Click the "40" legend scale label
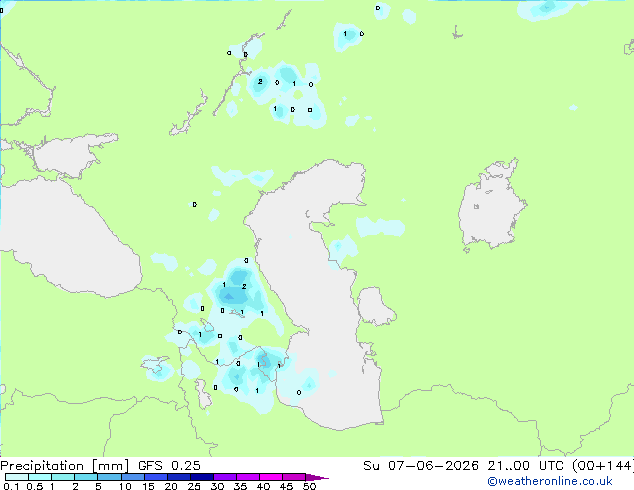 pyautogui.click(x=263, y=486)
